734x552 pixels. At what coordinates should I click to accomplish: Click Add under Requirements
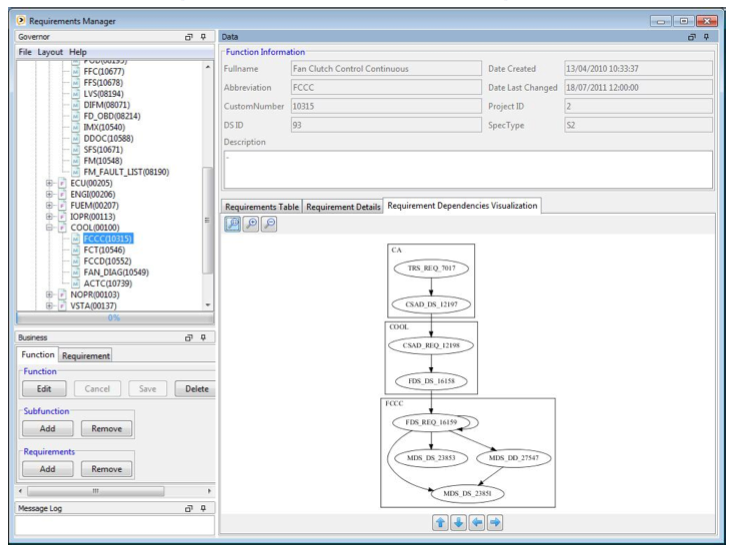47,469
